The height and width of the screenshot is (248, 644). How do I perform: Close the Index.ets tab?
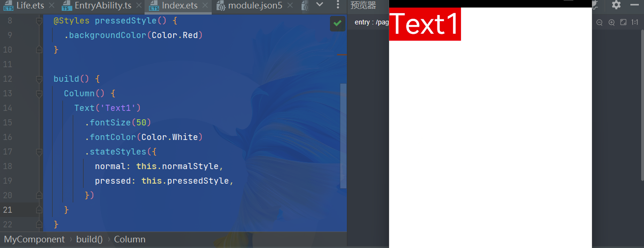pyautogui.click(x=205, y=6)
